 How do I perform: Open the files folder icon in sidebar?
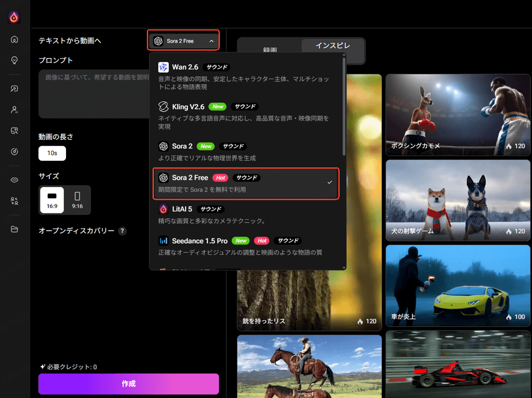(x=14, y=229)
